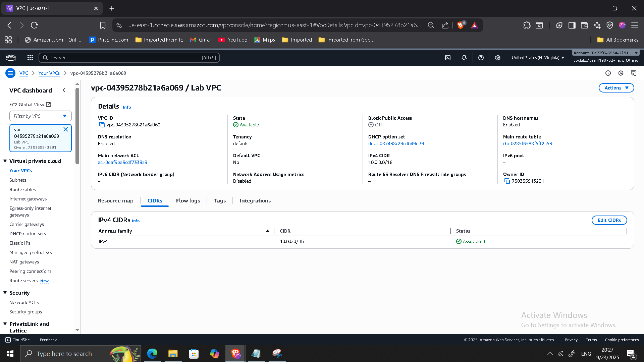Open AWS CloudShell icon in top bar

pyautogui.click(x=448, y=58)
